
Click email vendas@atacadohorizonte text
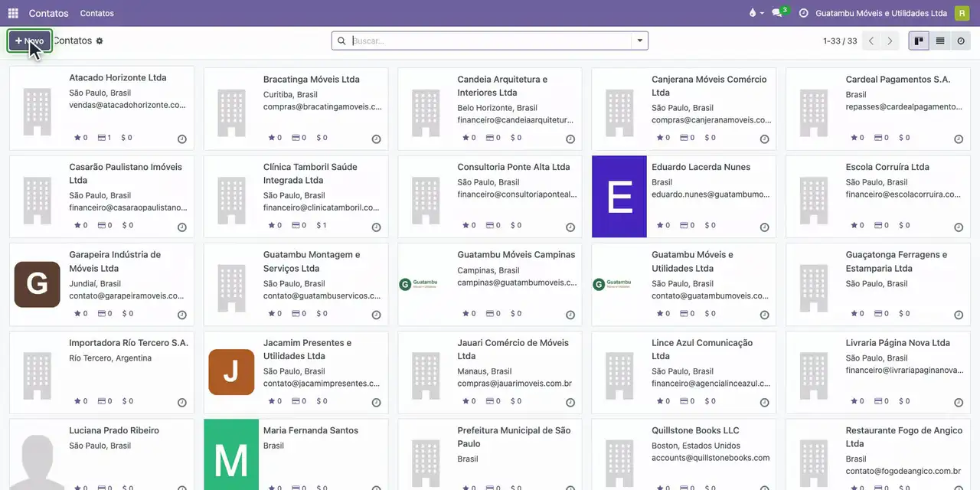(x=127, y=105)
